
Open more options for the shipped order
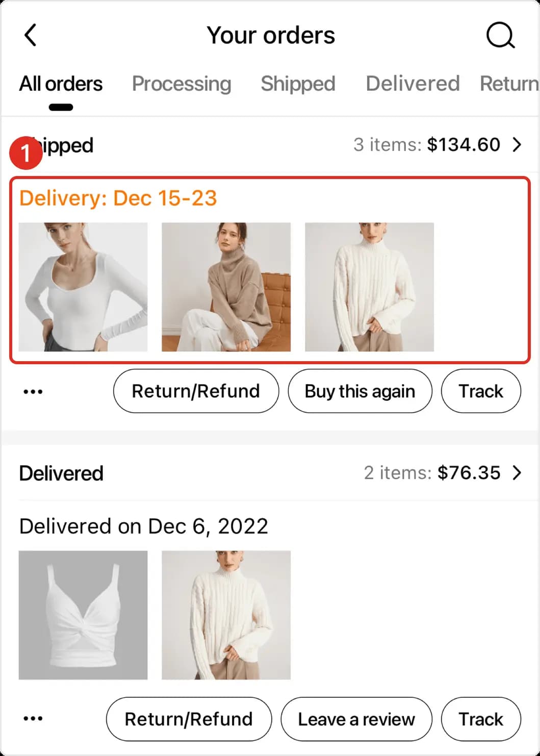click(33, 392)
